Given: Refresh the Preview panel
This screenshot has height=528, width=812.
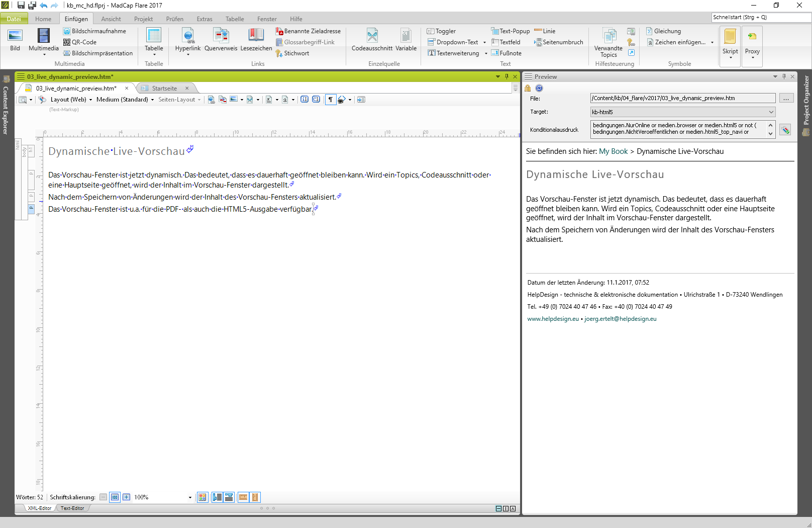Looking at the screenshot, I should point(539,88).
